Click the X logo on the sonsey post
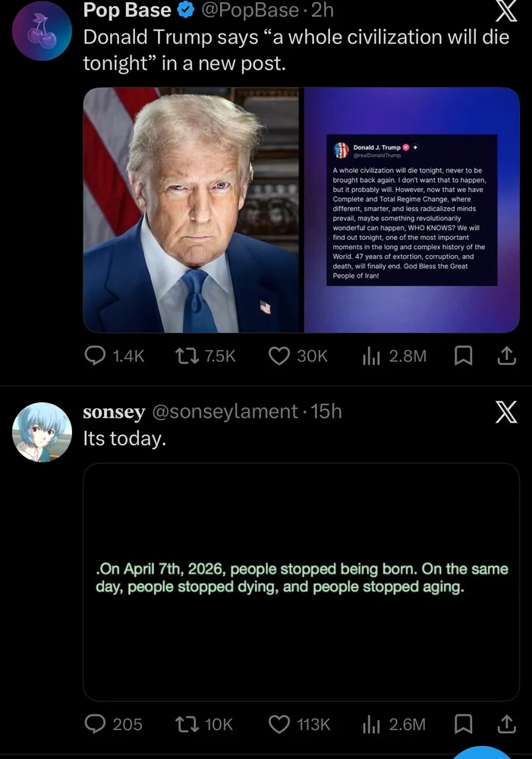Screen dimensions: 532x759 (x=506, y=412)
